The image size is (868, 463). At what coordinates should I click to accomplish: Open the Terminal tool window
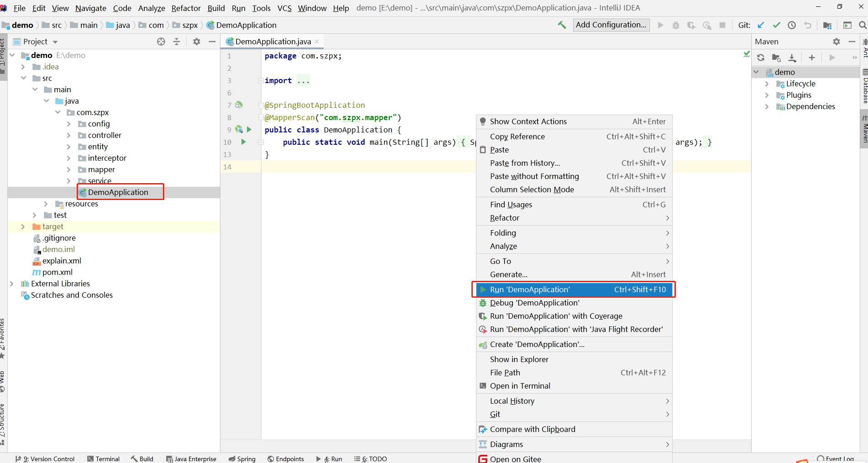click(103, 458)
